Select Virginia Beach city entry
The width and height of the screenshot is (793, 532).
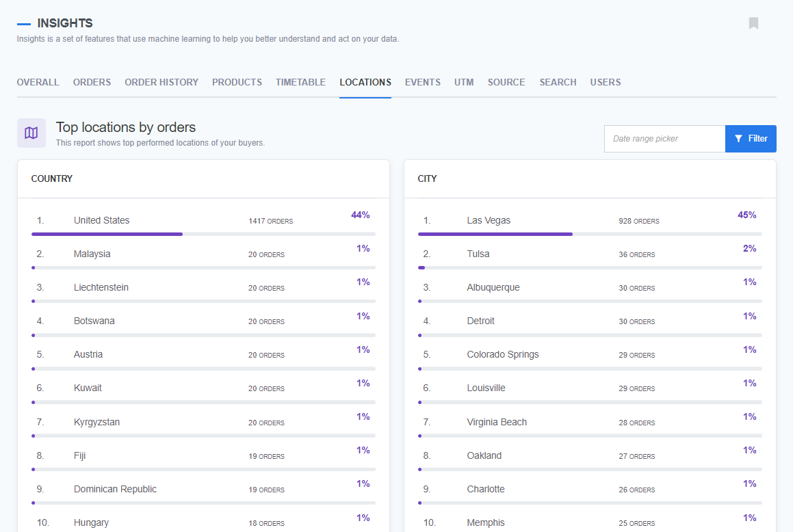(x=590, y=423)
